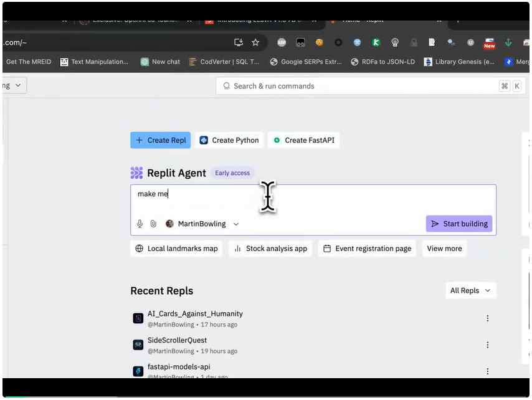The width and height of the screenshot is (532, 400).
Task: Click the Start building button
Action: [x=458, y=224]
